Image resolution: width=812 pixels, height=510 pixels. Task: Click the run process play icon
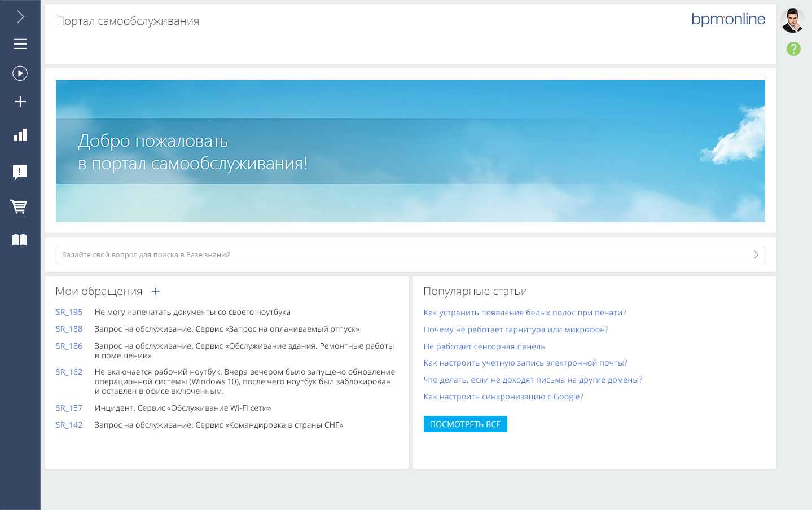tap(20, 73)
